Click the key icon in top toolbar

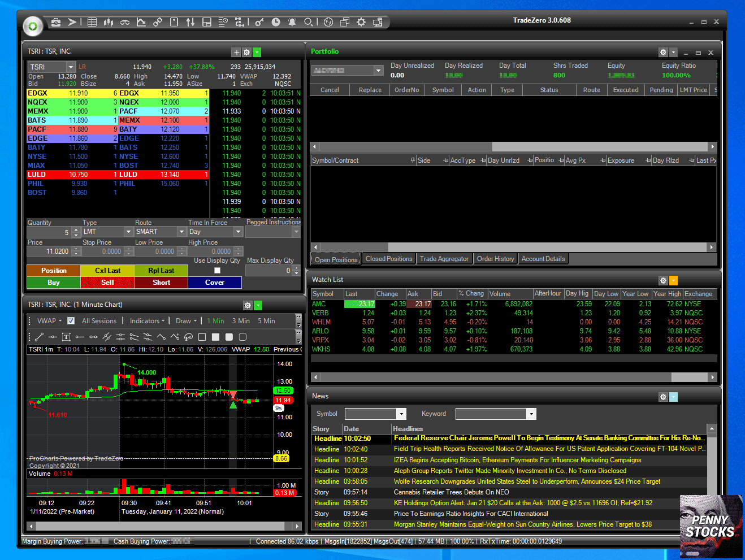259,22
